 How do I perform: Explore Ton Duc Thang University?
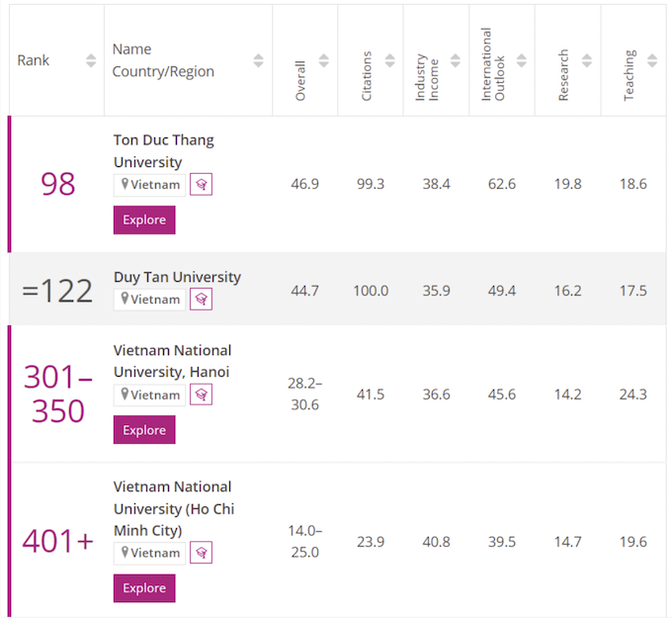tap(144, 220)
